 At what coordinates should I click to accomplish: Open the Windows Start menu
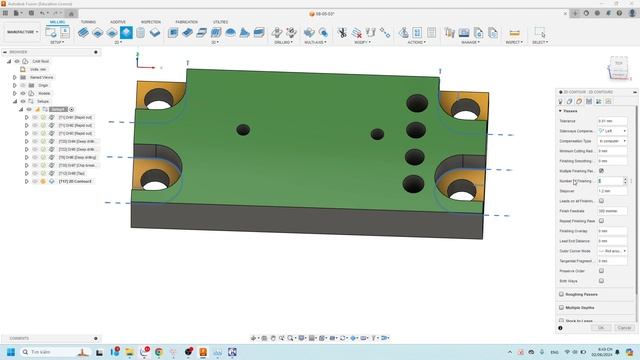(x=11, y=352)
